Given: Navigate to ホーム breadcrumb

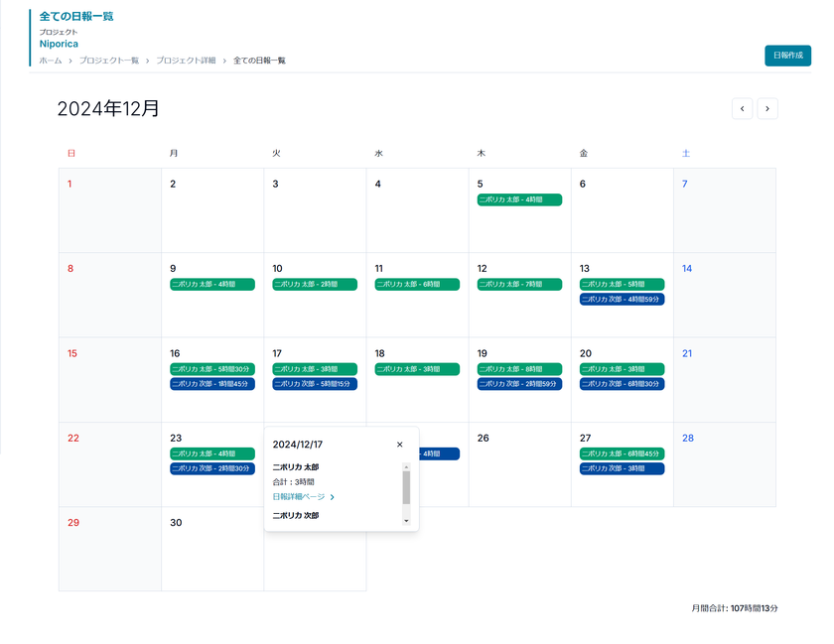Looking at the screenshot, I should pyautogui.click(x=51, y=61).
